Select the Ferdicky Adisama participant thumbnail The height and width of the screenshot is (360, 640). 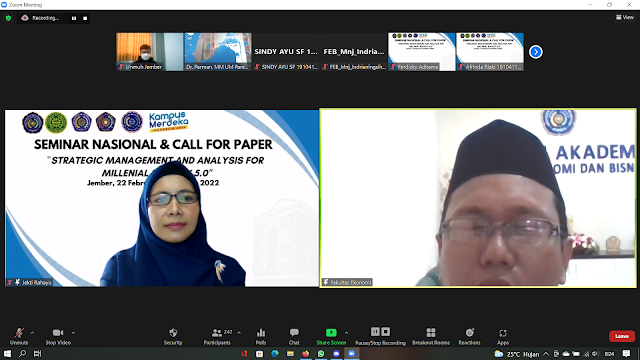[x=422, y=52]
